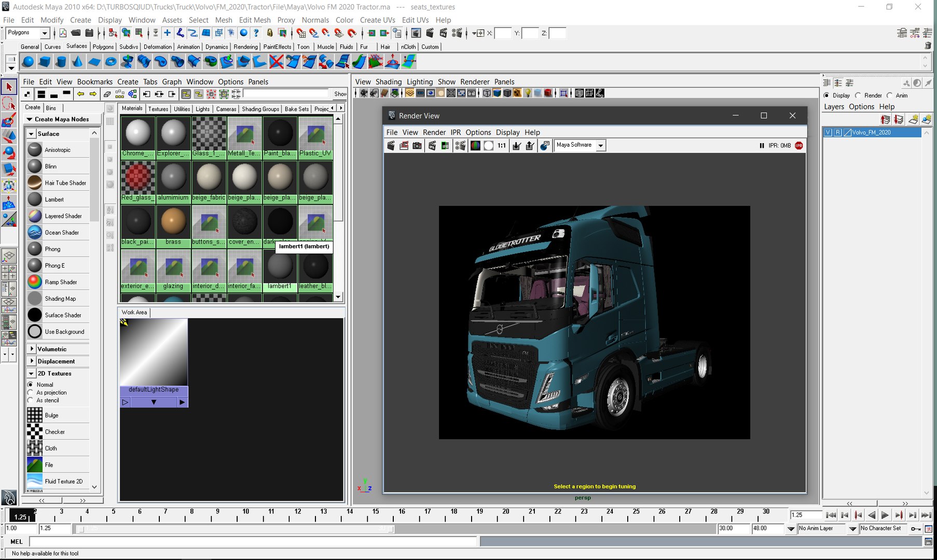Open the Polygons shelf tab
This screenshot has height=560, width=937.
coord(103,47)
